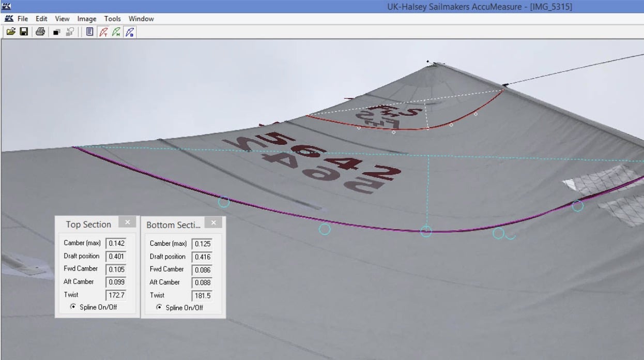Select the red Top stripe spline tool

[x=103, y=32]
